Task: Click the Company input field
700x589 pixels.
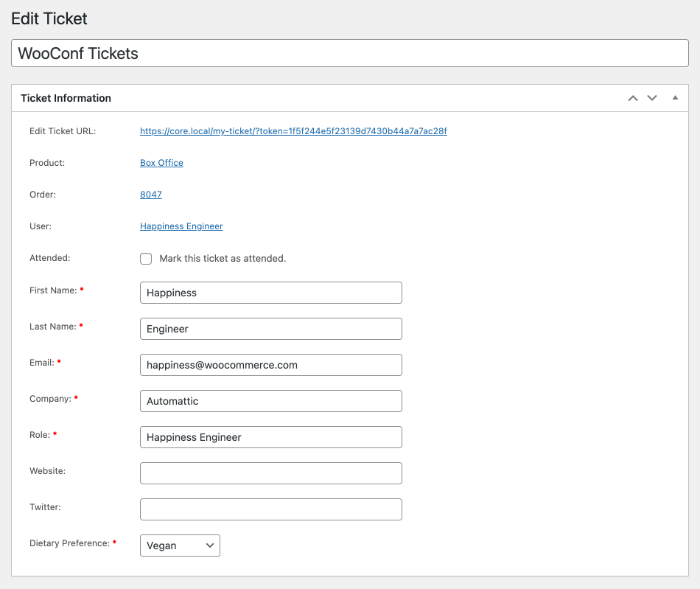Action: [270, 401]
